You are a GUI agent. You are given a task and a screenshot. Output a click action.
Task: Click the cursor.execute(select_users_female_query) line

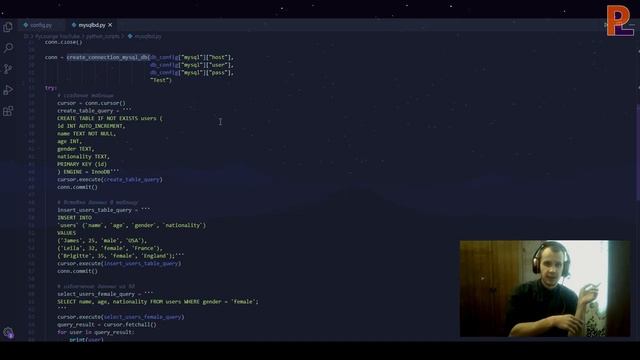tap(121, 317)
